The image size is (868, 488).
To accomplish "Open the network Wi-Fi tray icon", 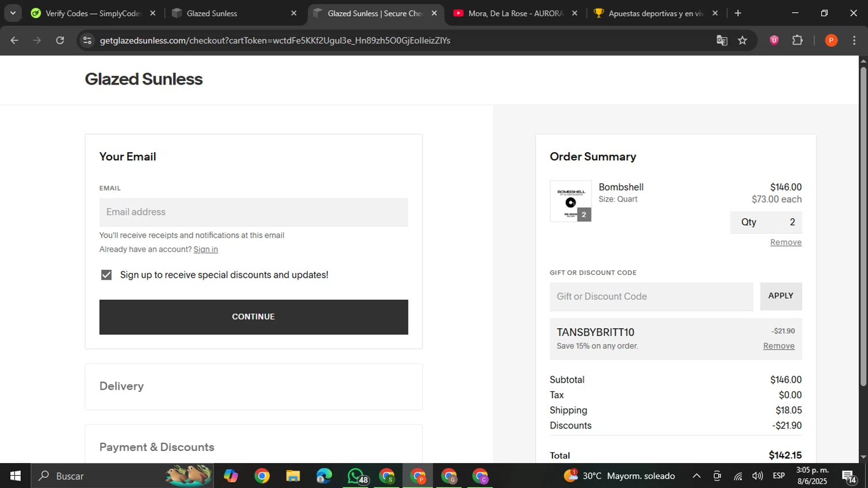I will [738, 476].
